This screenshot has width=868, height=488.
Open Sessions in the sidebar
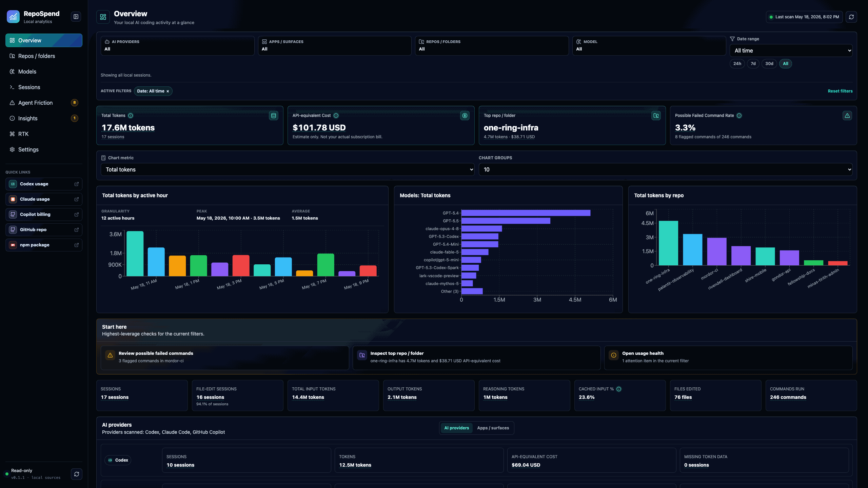point(44,87)
